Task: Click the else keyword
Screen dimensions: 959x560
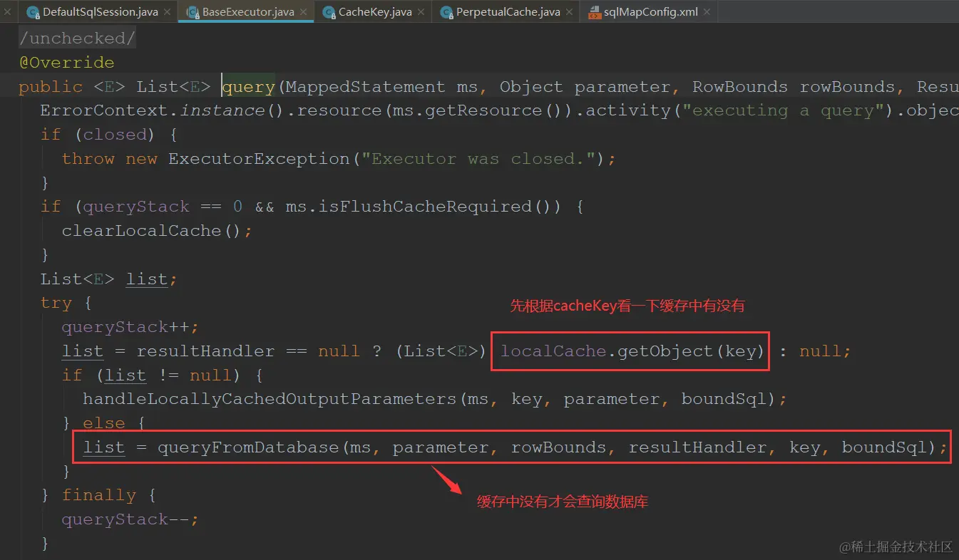Action: (103, 423)
